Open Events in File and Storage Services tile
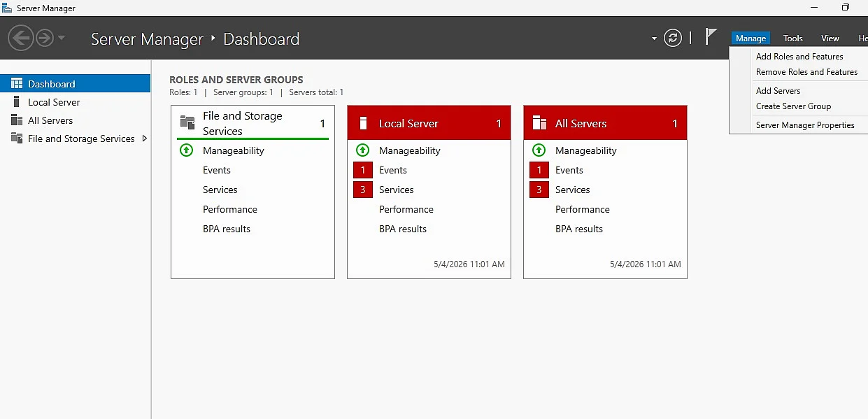 (217, 170)
